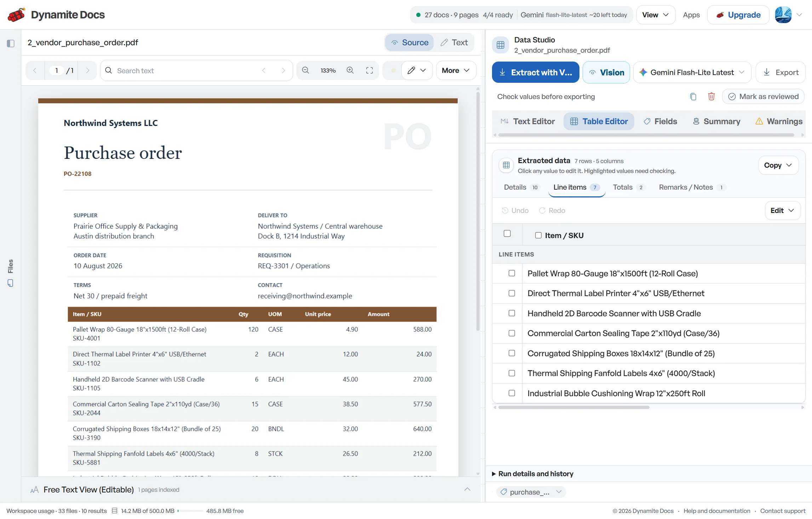
Task: Open the More dropdown in viewer toolbar
Action: click(456, 70)
